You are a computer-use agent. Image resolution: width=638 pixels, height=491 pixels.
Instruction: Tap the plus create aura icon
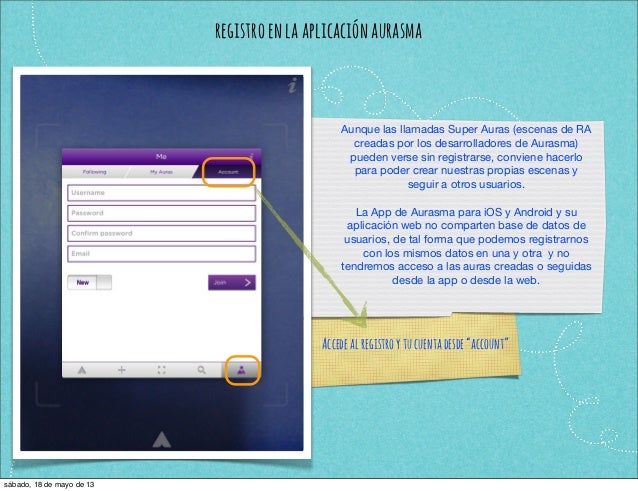[121, 370]
